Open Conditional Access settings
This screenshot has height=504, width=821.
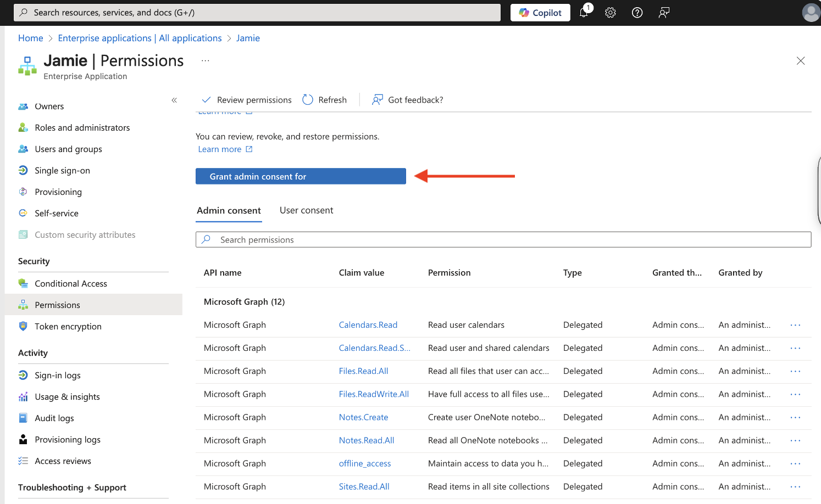[x=70, y=283]
